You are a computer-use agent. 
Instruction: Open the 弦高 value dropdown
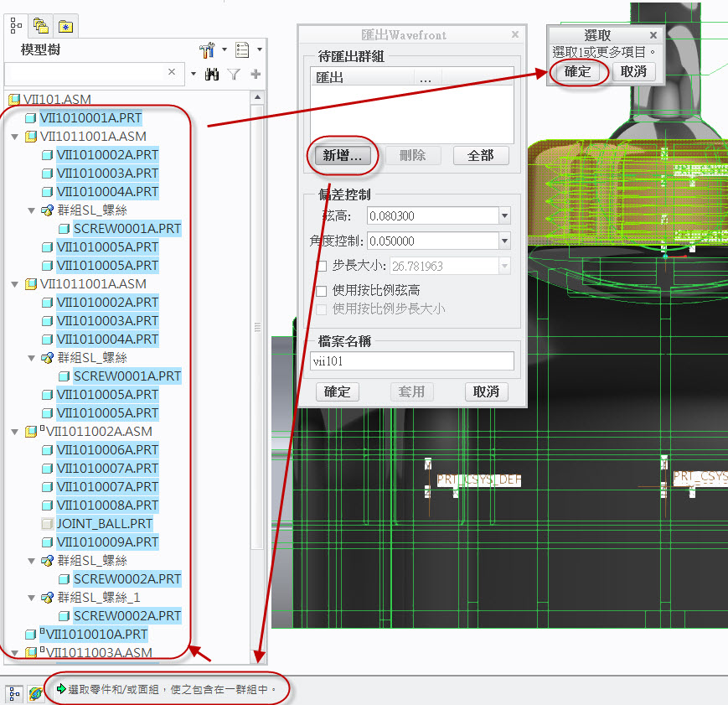tap(504, 216)
